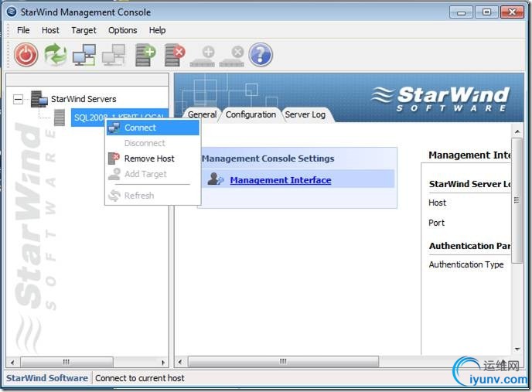The image size is (532, 392).
Task: Click the Port label in settings
Action: (436, 223)
